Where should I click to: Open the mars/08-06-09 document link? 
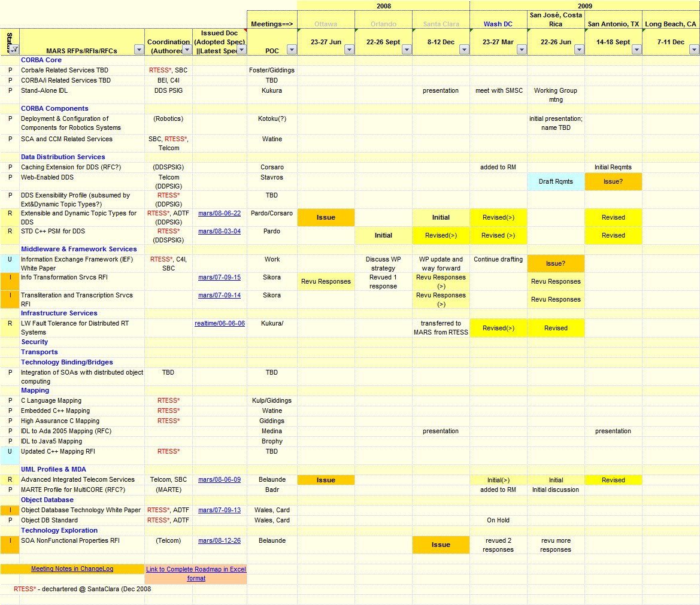(219, 479)
